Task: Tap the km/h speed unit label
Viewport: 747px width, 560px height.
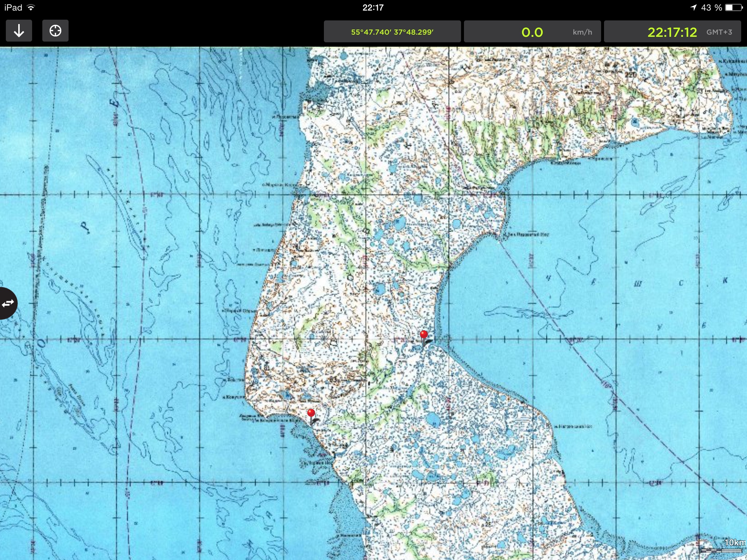Action: [582, 32]
